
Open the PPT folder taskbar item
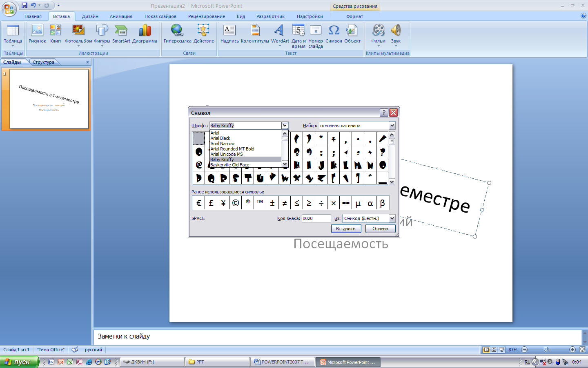218,362
